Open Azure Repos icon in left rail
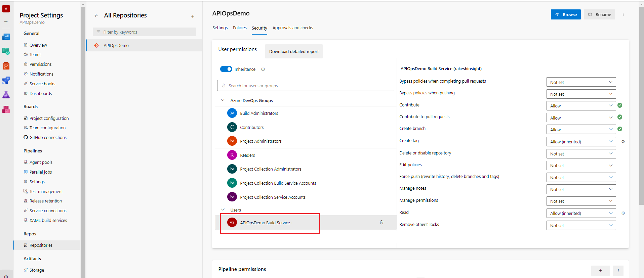This screenshot has width=644, height=278. tap(6, 66)
